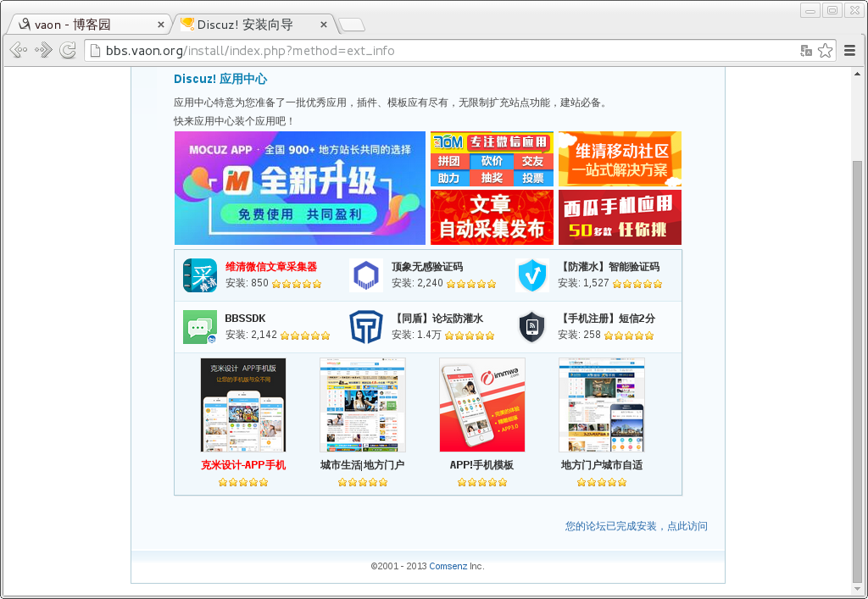The width and height of the screenshot is (868, 599).
Task: Click star rating under 克米设计-APP手机
Action: point(243,482)
